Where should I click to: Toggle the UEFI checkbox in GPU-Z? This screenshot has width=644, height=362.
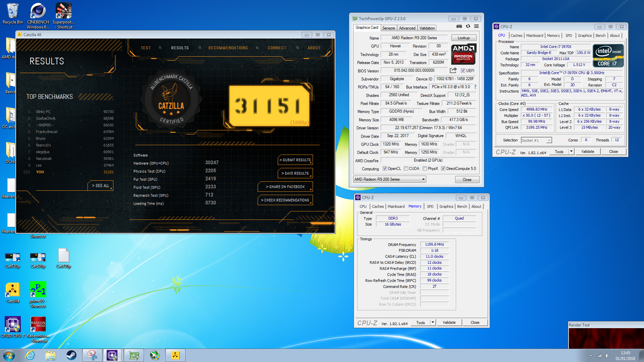pos(463,71)
